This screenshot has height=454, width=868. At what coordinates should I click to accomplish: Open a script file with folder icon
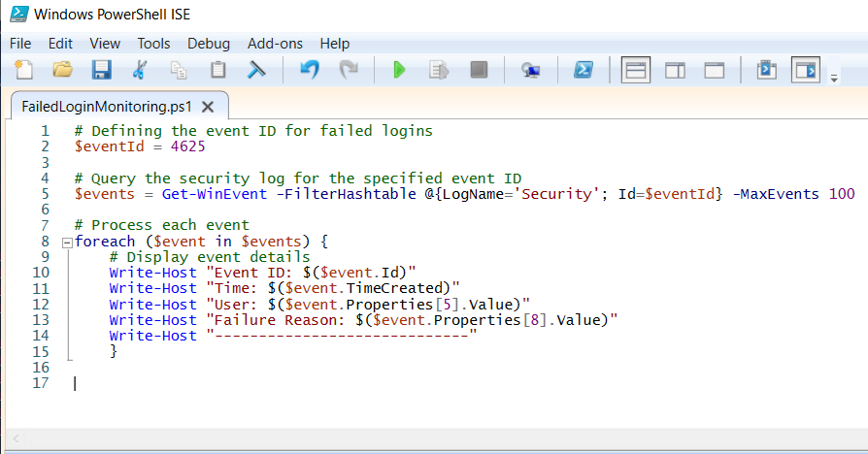(62, 70)
